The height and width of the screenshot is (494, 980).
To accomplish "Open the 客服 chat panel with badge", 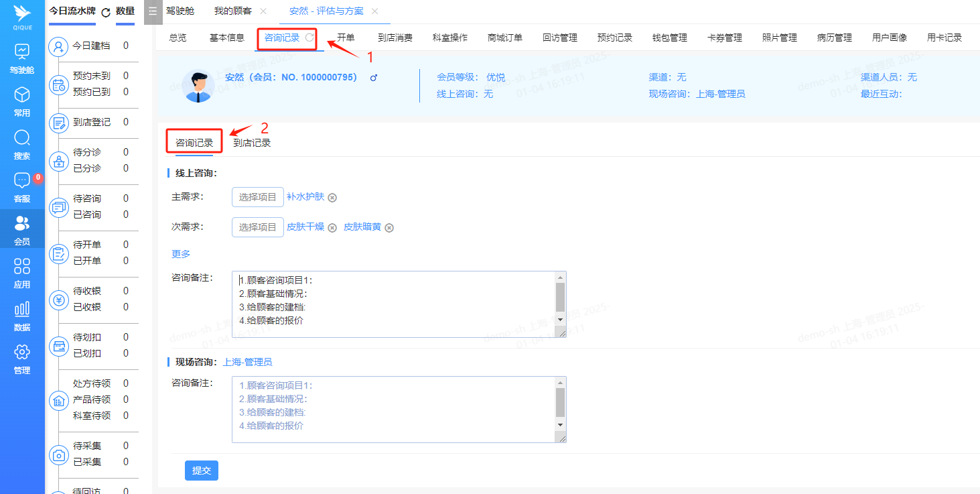I will click(22, 188).
